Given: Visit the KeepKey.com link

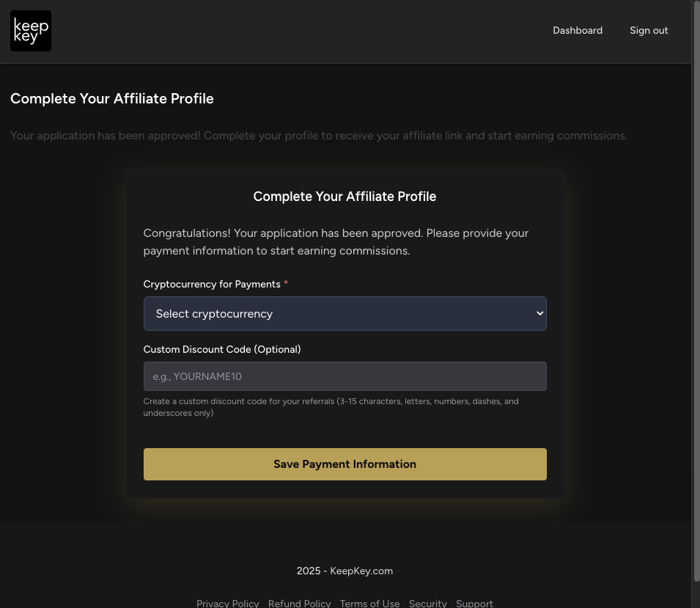Looking at the screenshot, I should 361,571.
